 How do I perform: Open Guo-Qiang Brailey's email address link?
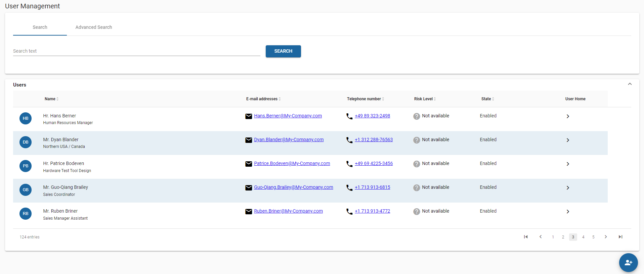(x=293, y=187)
